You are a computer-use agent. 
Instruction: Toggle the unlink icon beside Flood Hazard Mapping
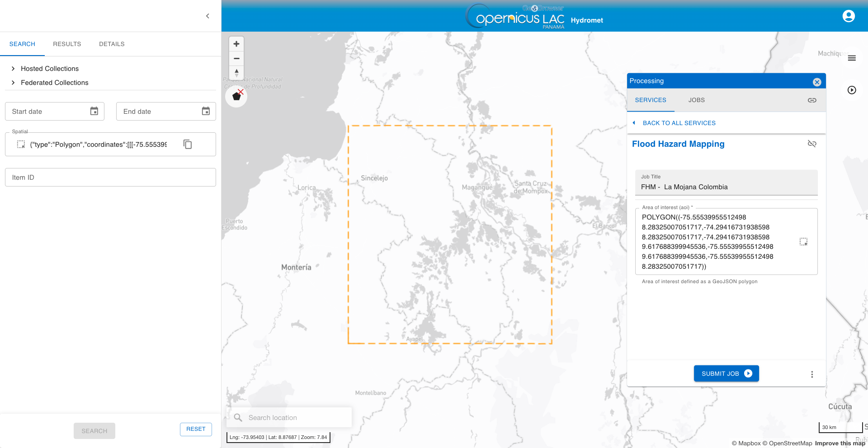[812, 144]
